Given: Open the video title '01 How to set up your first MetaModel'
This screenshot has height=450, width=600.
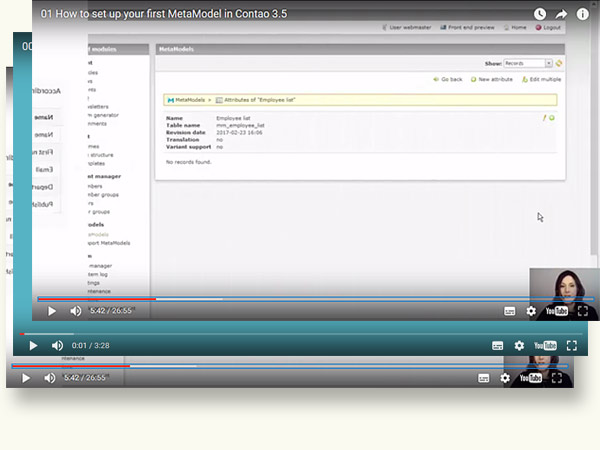Looking at the screenshot, I should [163, 14].
